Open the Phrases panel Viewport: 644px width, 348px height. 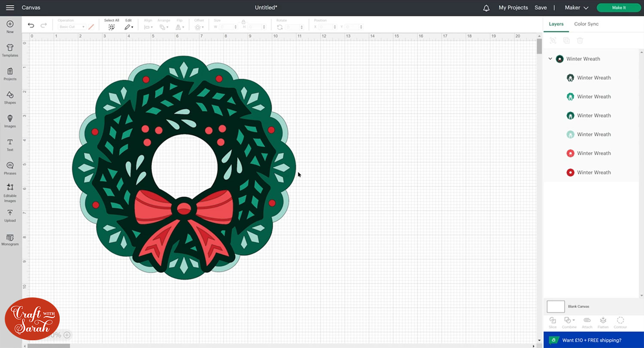10,168
